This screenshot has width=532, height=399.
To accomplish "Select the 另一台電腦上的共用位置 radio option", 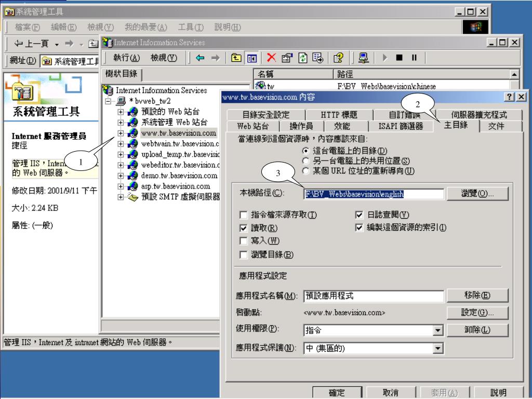I will coord(305,161).
